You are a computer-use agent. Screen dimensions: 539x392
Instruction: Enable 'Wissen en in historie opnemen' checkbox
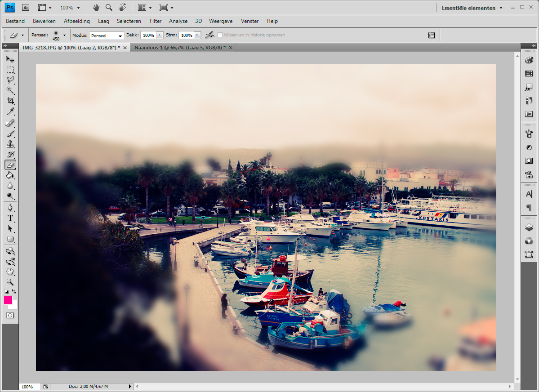220,35
